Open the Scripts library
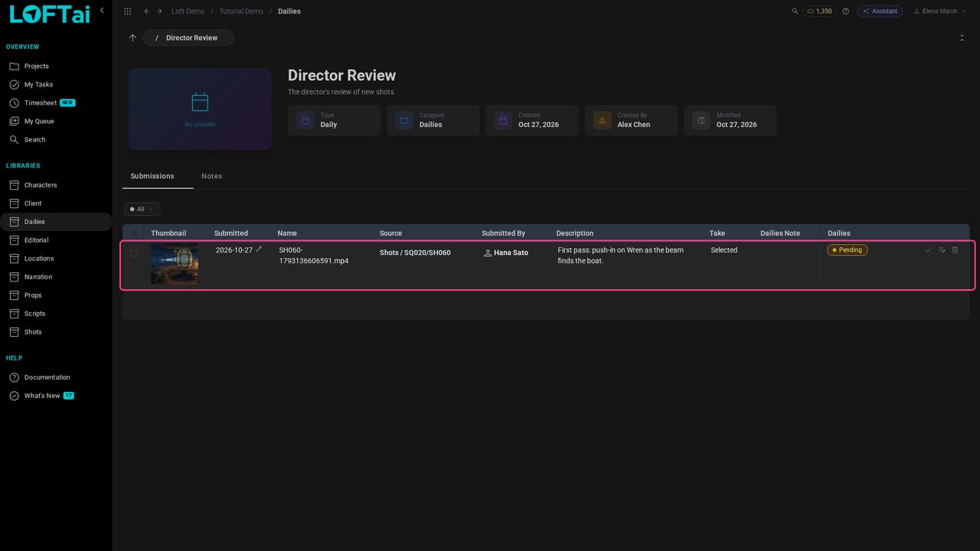The width and height of the screenshot is (980, 551). tap(56, 314)
